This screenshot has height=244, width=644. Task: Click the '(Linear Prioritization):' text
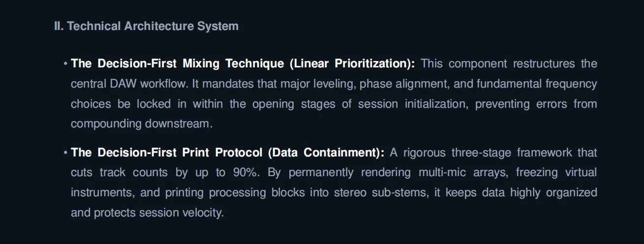[x=352, y=64]
